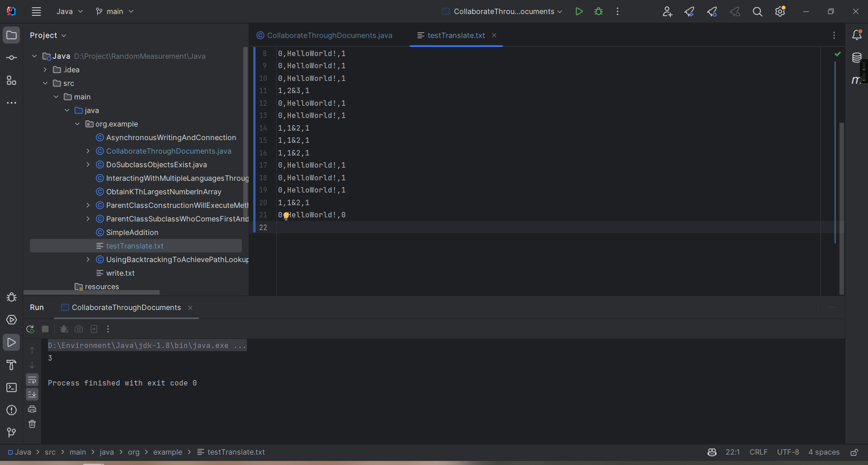The image size is (868, 465).
Task: Click editor vertical scrollbar
Action: (841, 208)
